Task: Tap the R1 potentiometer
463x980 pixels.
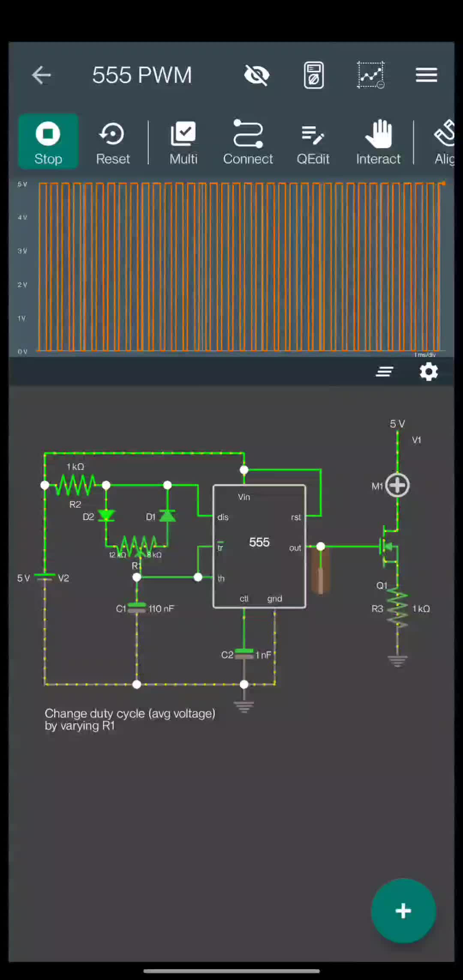Action: [137, 546]
